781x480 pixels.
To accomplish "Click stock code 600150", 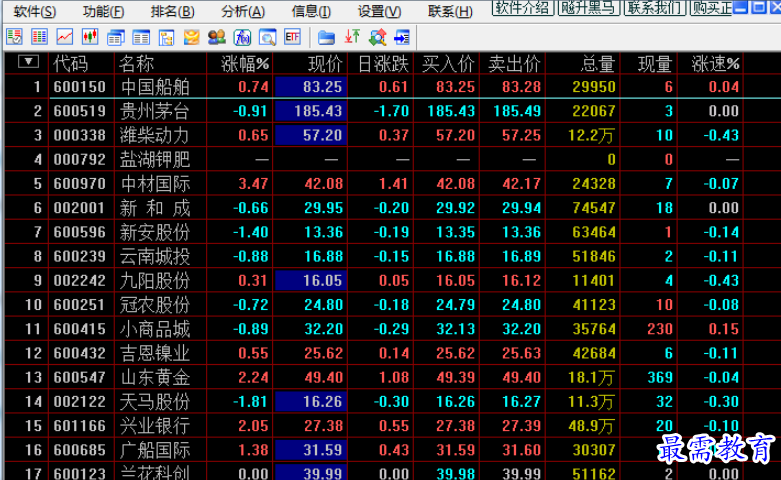I will tap(80, 87).
